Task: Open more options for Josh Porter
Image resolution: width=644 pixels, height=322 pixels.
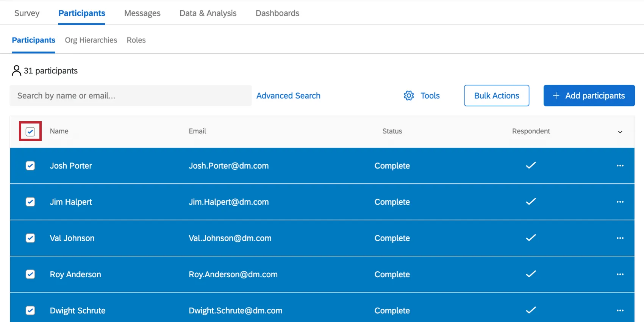Action: pos(620,166)
